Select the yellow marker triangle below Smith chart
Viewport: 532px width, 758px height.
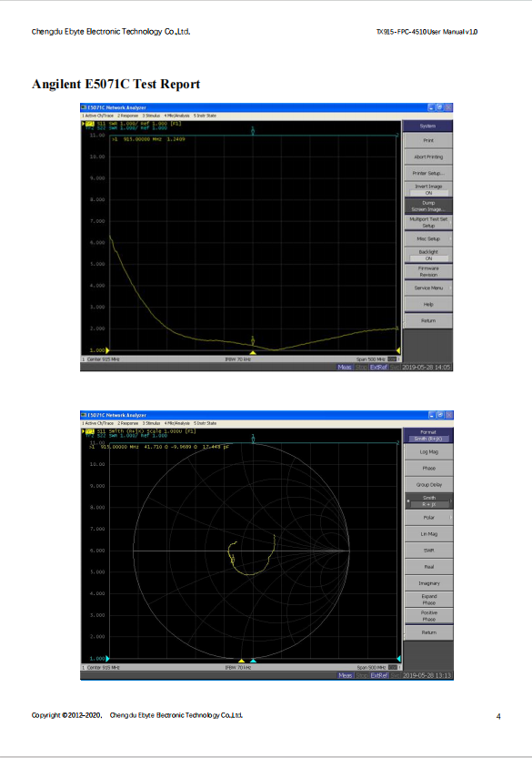(x=242, y=661)
